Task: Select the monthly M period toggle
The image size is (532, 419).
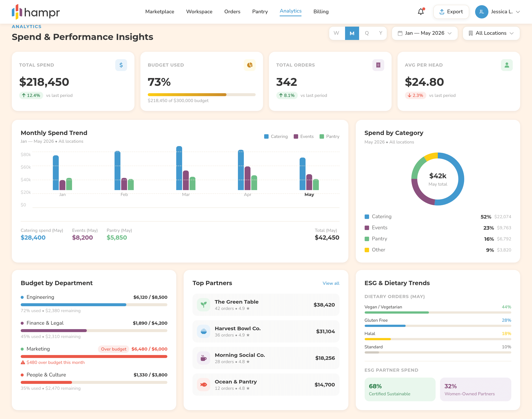Action: coord(352,33)
